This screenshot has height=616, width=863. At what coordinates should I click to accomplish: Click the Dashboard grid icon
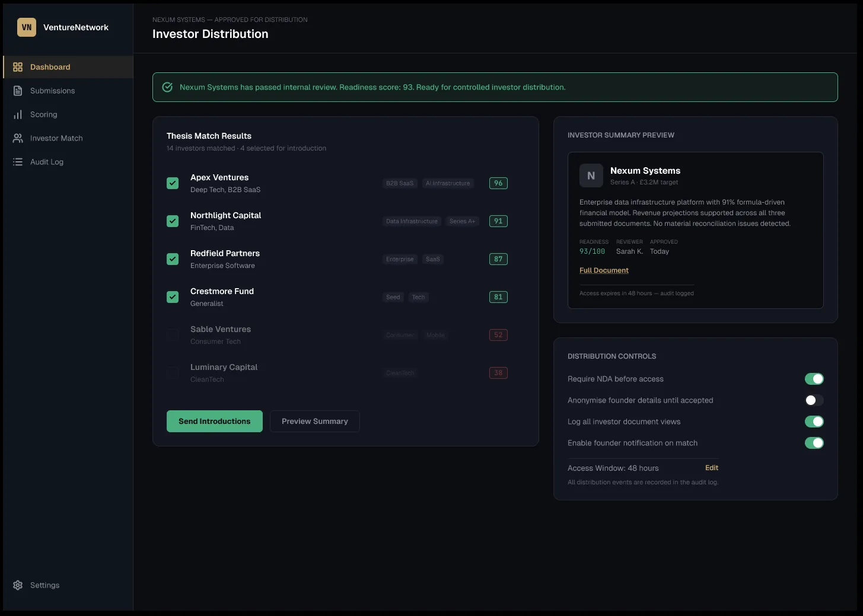18,67
